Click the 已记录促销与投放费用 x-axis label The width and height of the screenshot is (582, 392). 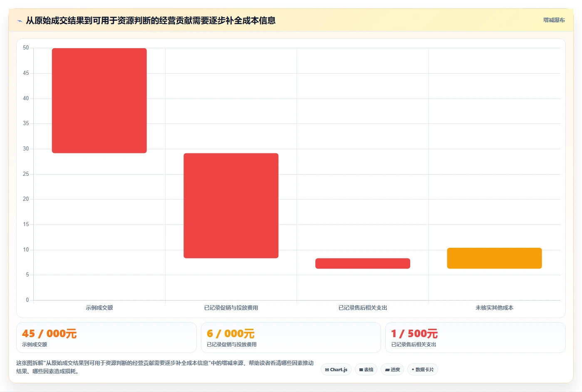point(231,308)
